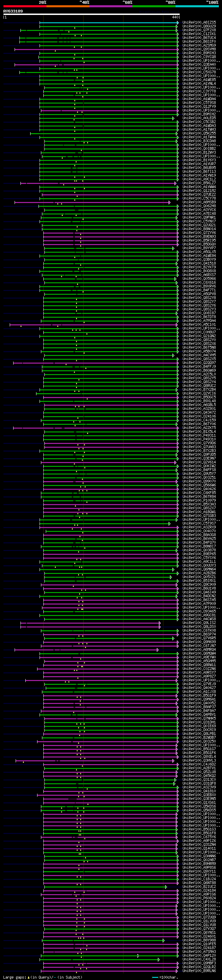Click the truncated arrowhead of UniRef100_A8MSB9 alignment
This screenshot has width=222, height=980.
point(170,202)
